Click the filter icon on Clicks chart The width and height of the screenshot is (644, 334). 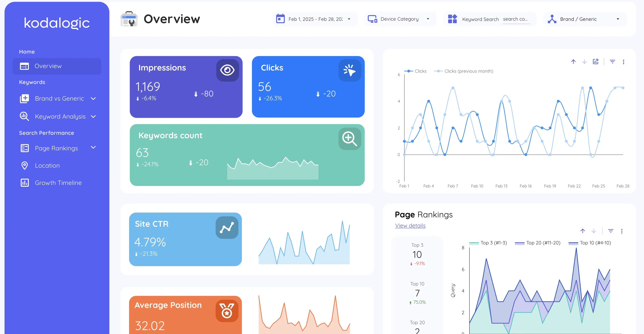pyautogui.click(x=612, y=62)
